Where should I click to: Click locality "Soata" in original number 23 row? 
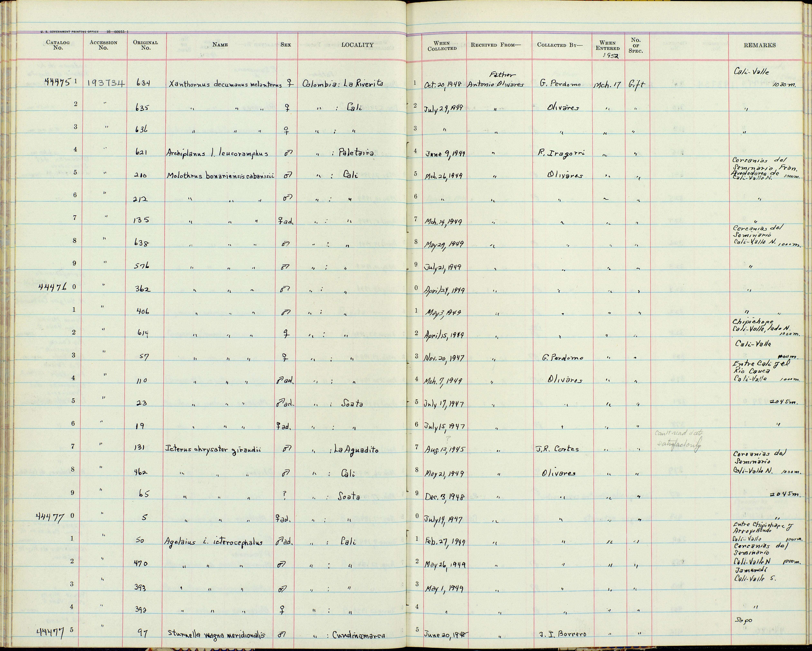pos(352,404)
